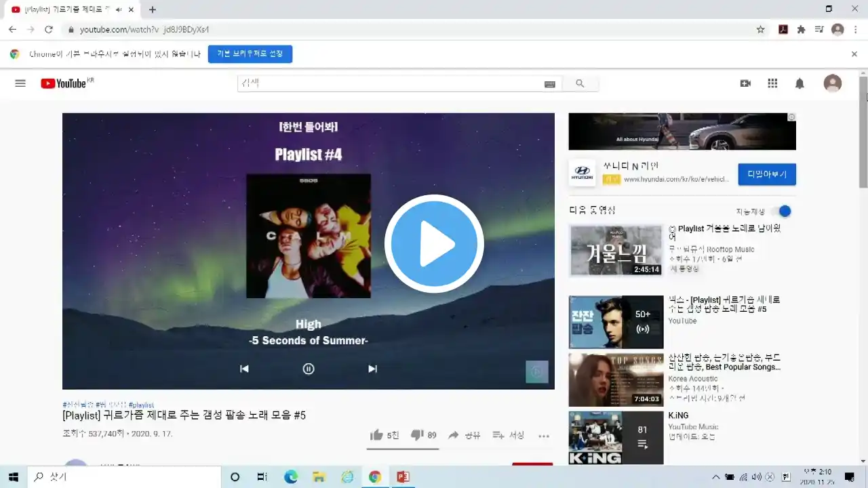Screen dimensions: 868x488
Task: Open PowerPoint from the taskbar
Action: click(x=403, y=477)
